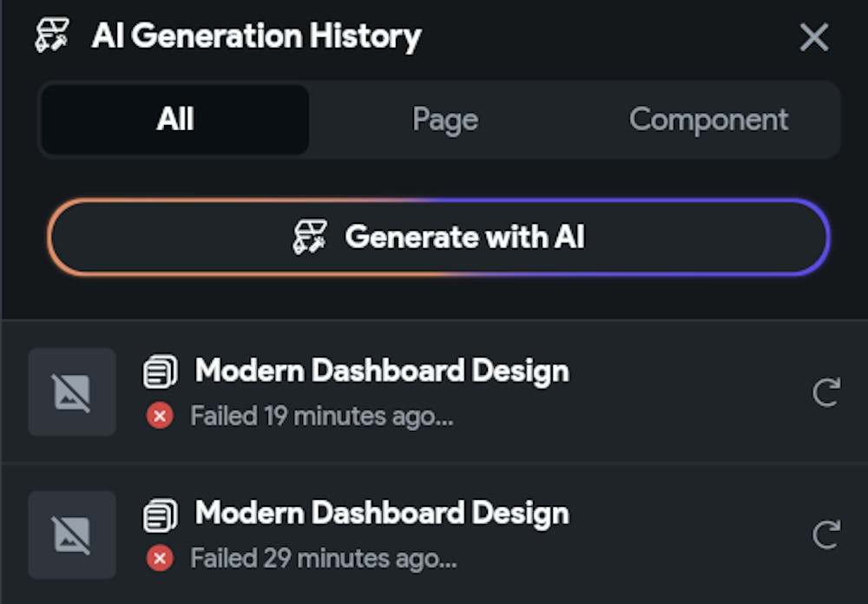Click the Failed 29 minutes ago status text

(324, 559)
